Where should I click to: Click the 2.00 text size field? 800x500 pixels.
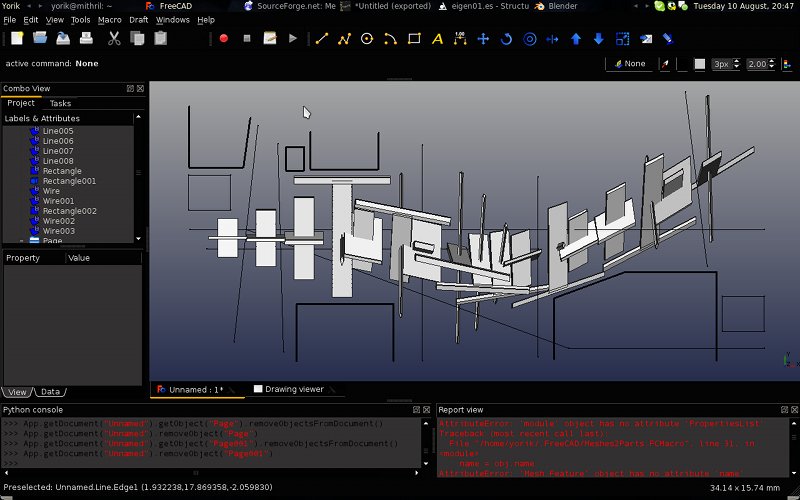[757, 64]
